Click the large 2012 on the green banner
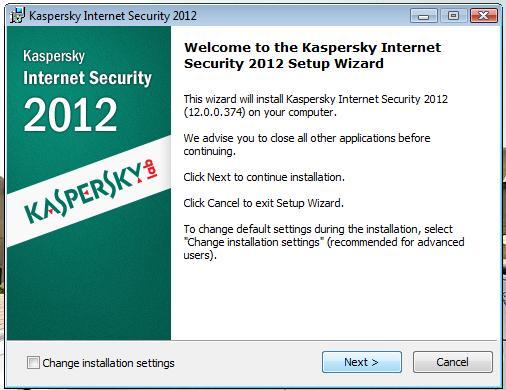This screenshot has width=506, height=390. 70,115
